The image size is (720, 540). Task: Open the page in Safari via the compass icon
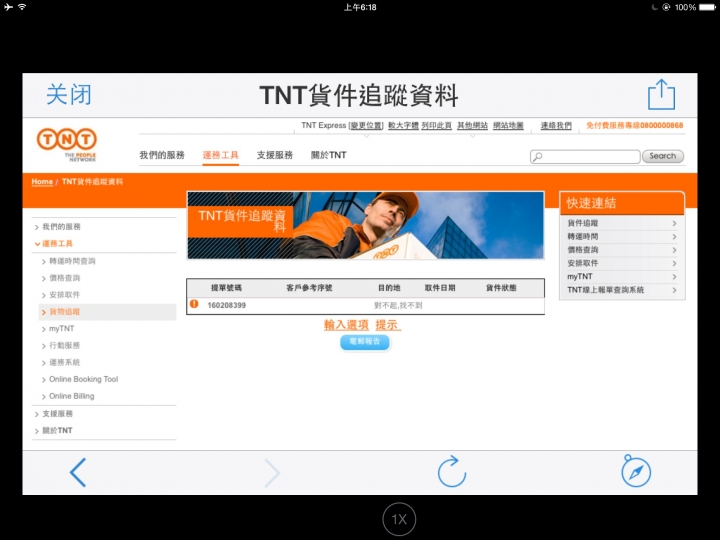click(x=636, y=471)
